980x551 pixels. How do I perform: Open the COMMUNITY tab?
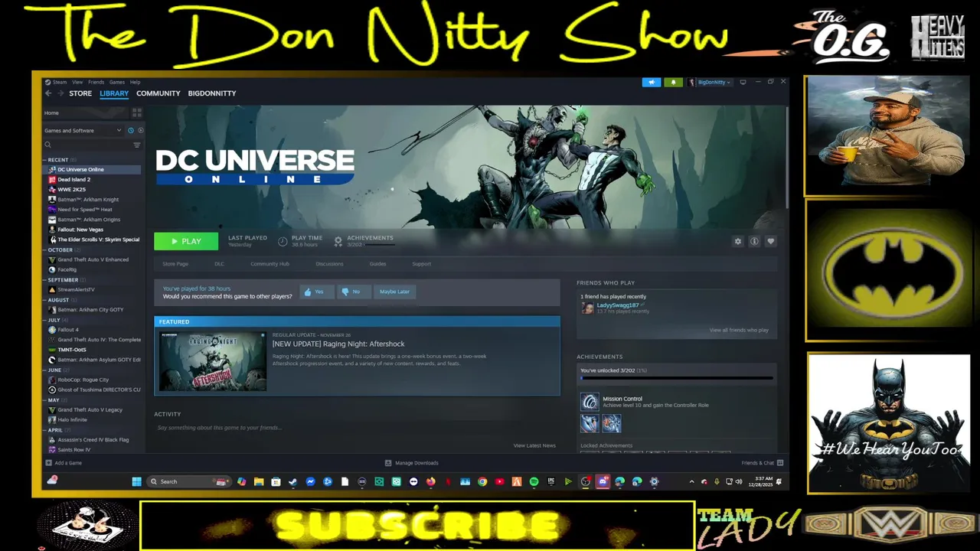pos(158,93)
